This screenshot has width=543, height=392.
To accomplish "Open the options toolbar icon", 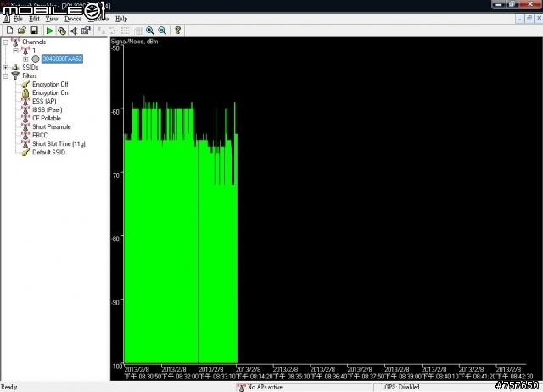I will click(86, 31).
